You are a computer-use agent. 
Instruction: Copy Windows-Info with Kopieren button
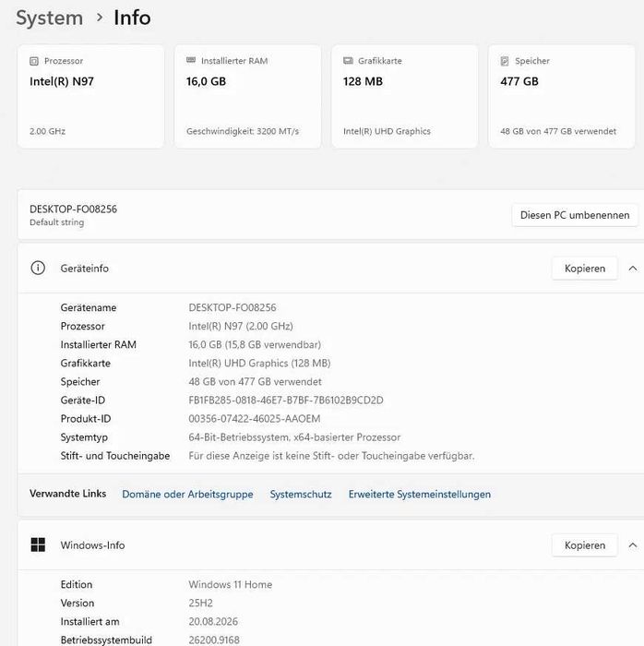tap(585, 545)
